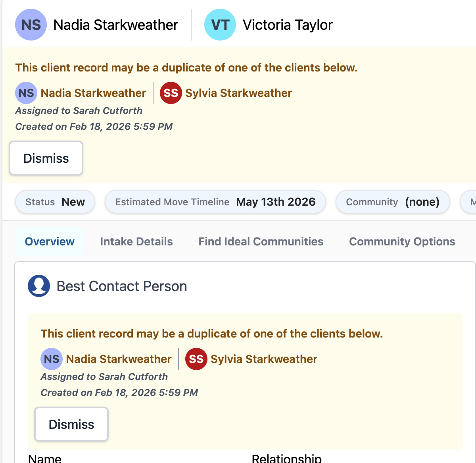Click NS avatar in lower duplicate warning
The image size is (476, 463).
pyautogui.click(x=52, y=359)
